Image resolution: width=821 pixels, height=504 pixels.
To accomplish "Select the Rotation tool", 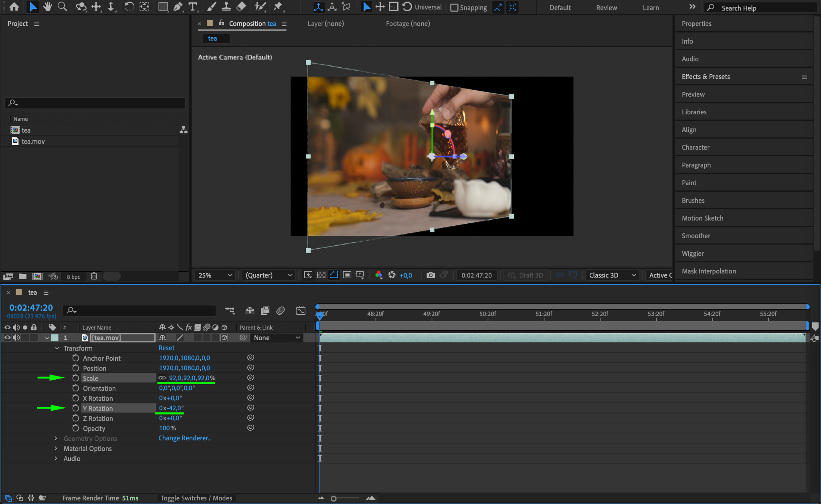I will click(129, 7).
